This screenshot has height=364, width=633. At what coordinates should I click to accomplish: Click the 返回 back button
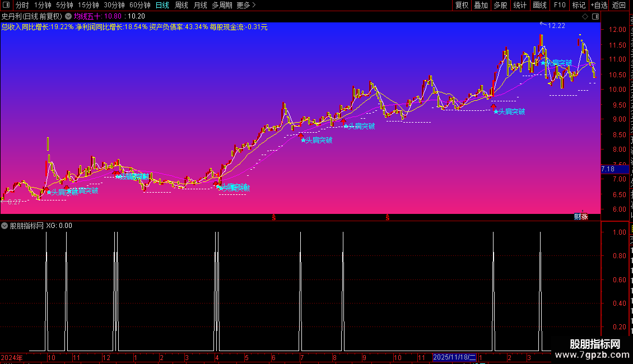[619, 5]
